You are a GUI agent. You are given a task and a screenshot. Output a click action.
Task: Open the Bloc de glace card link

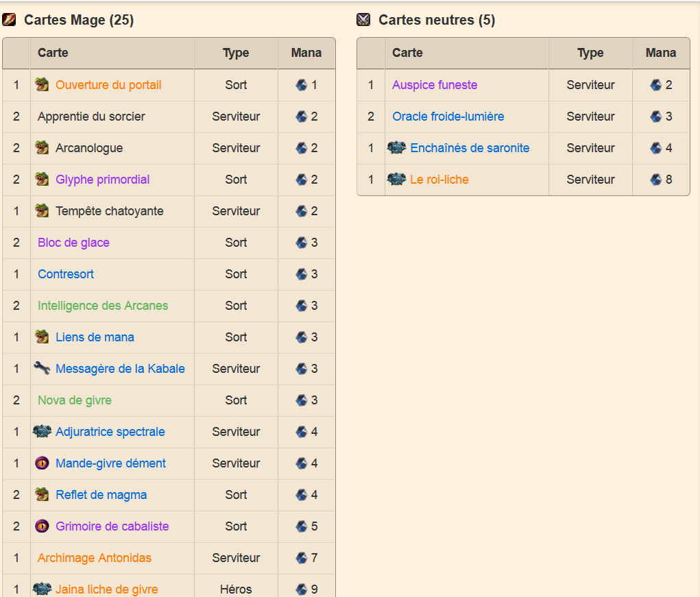click(x=73, y=242)
